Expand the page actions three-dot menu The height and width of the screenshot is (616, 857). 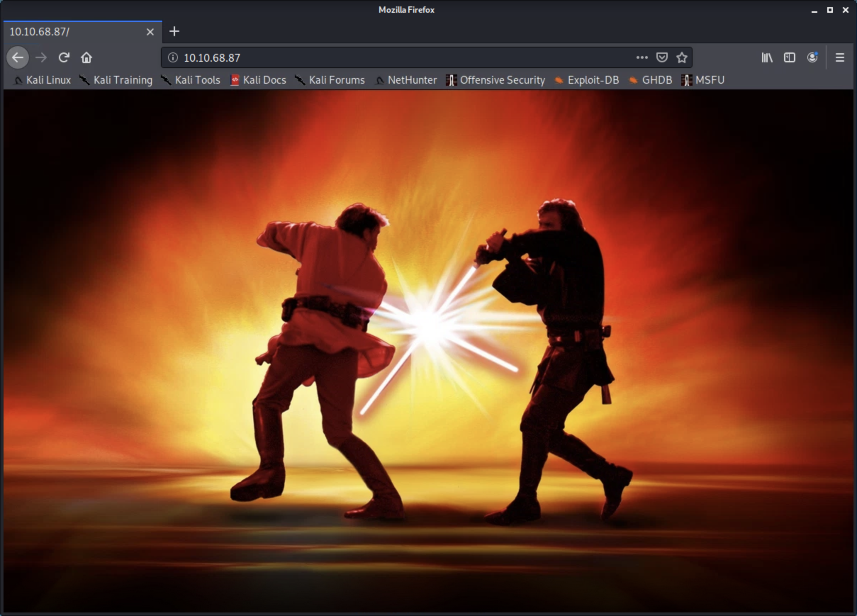point(642,57)
